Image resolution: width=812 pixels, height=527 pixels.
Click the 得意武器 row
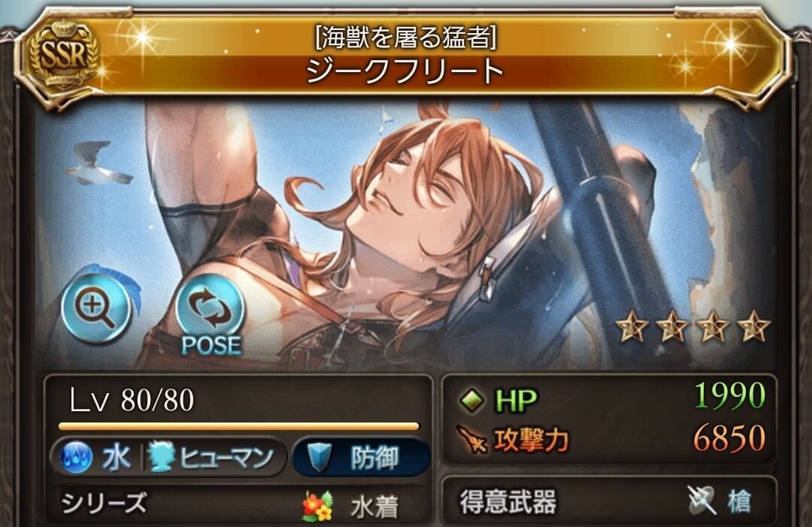pos(609,501)
